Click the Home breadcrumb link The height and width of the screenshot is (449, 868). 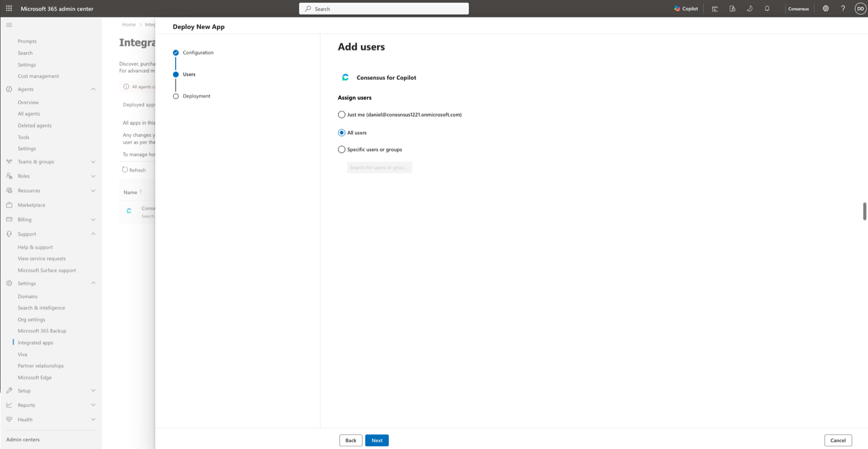click(x=129, y=24)
